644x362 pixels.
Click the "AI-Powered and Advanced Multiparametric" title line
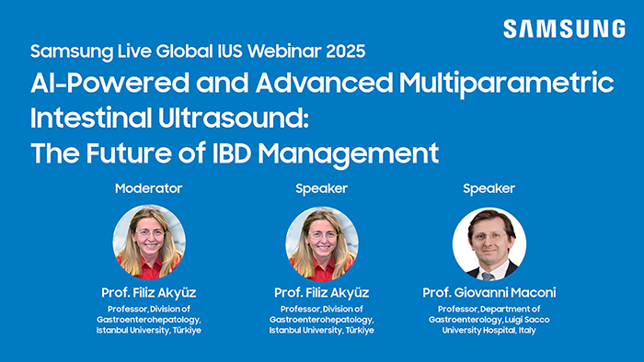[x=322, y=84]
